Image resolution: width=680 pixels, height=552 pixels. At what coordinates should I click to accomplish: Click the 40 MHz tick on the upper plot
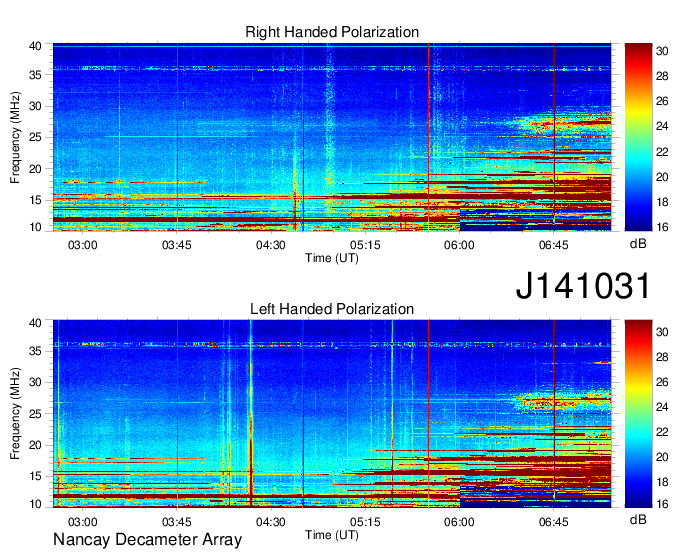[x=35, y=46]
